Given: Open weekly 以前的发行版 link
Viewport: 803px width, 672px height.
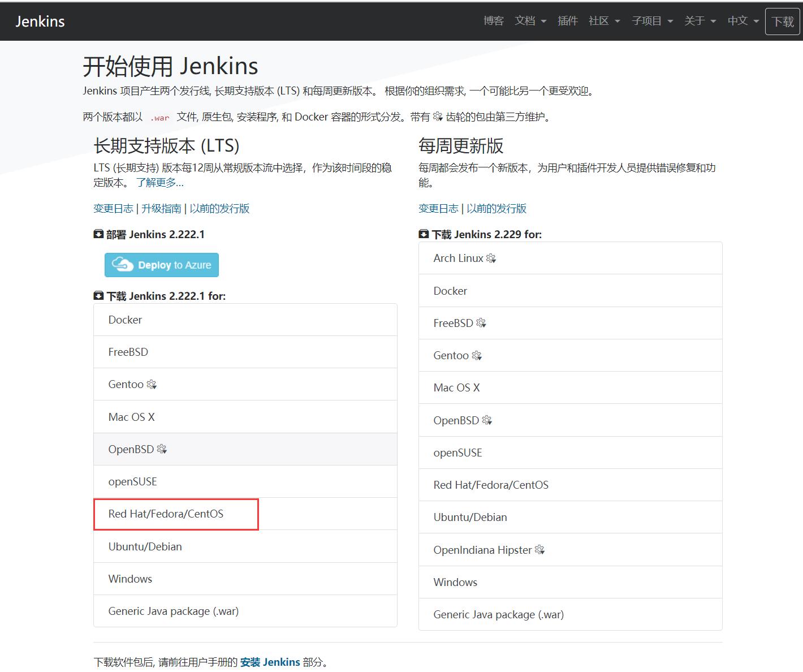Looking at the screenshot, I should 497,209.
